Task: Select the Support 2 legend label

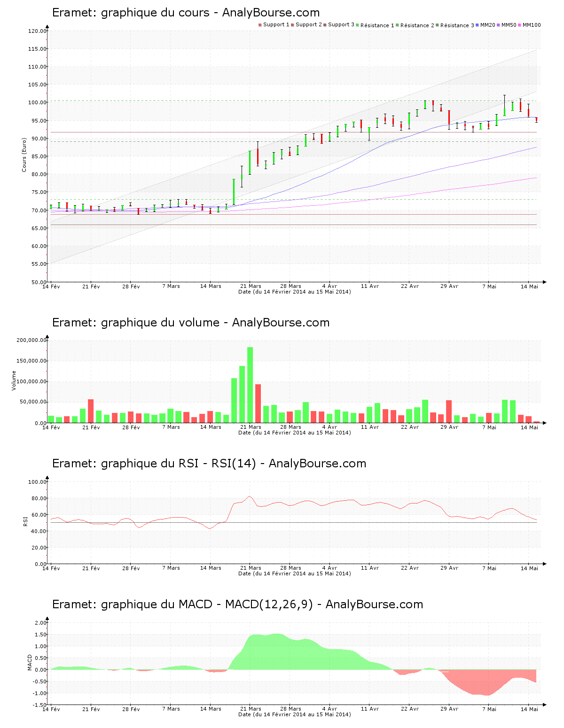Action: 309,25
